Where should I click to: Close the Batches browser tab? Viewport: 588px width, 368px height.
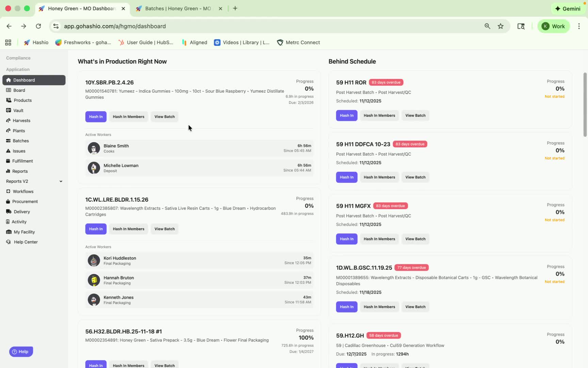click(x=220, y=9)
